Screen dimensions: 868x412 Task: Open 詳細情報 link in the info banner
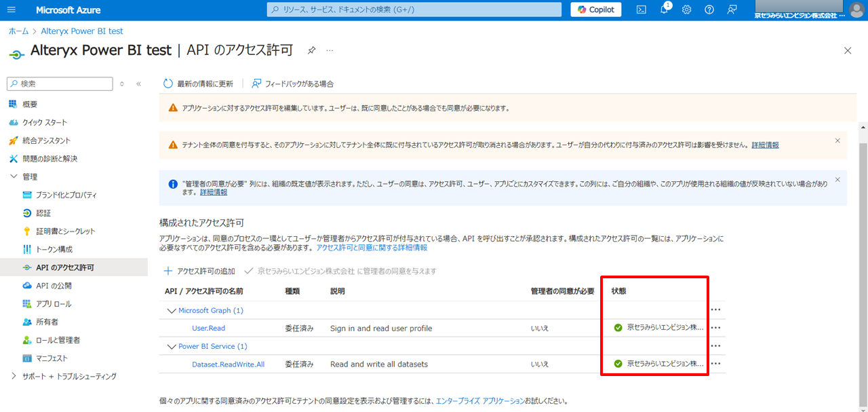[x=214, y=193]
